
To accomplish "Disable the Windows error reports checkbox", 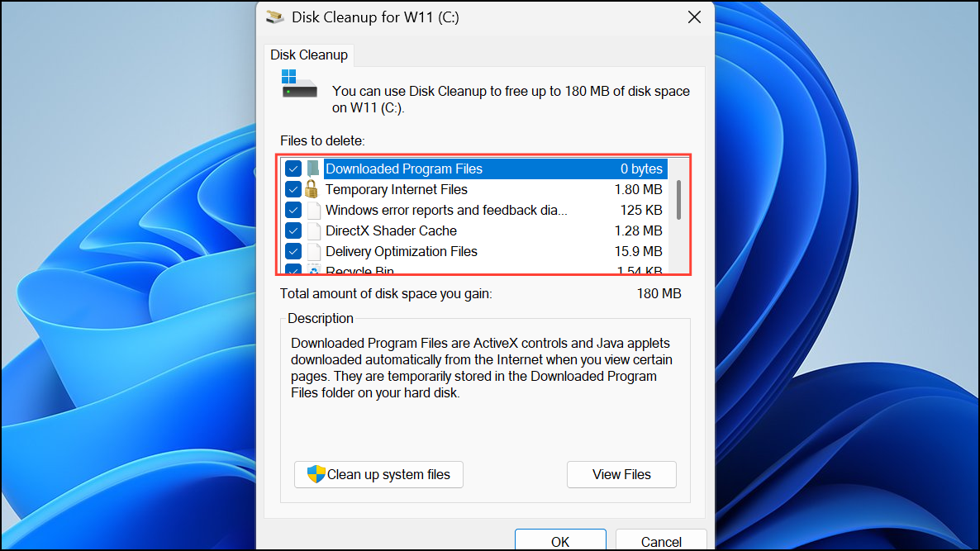I will 293,209.
